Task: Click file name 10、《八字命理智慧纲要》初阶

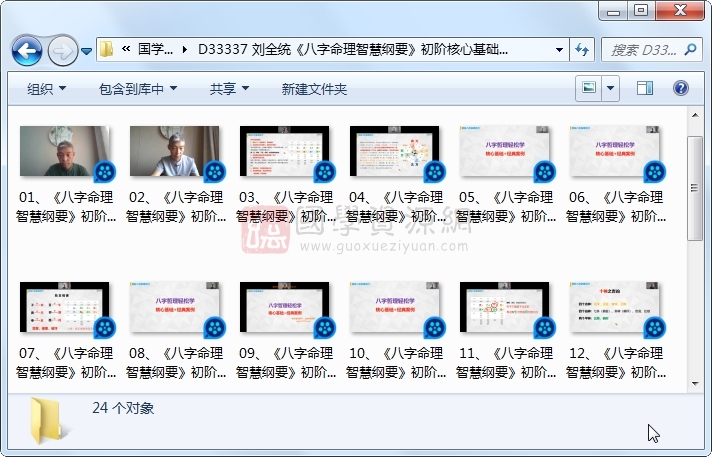Action: pyautogui.click(x=396, y=363)
